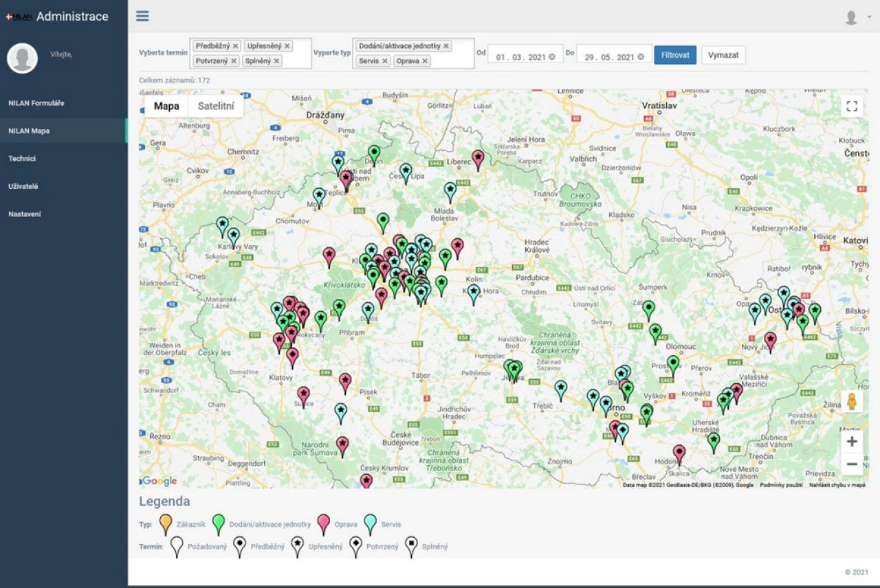Select the green marker near Uherské Hradiště

coord(714,442)
